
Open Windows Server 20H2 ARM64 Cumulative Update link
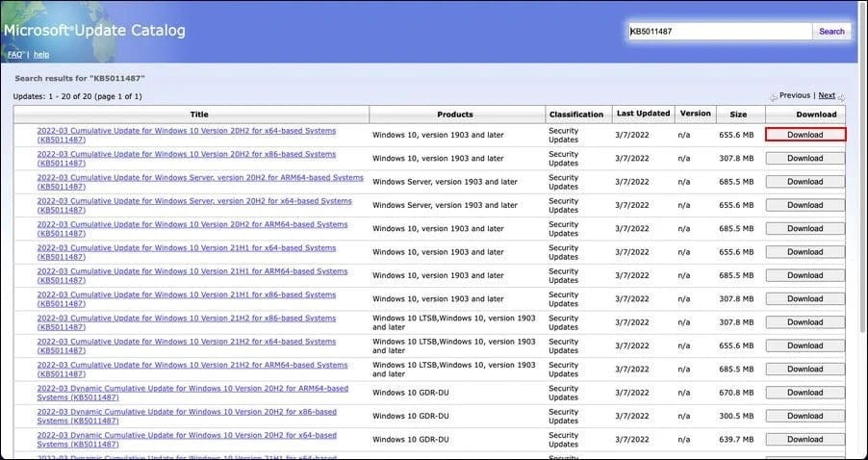coord(200,182)
